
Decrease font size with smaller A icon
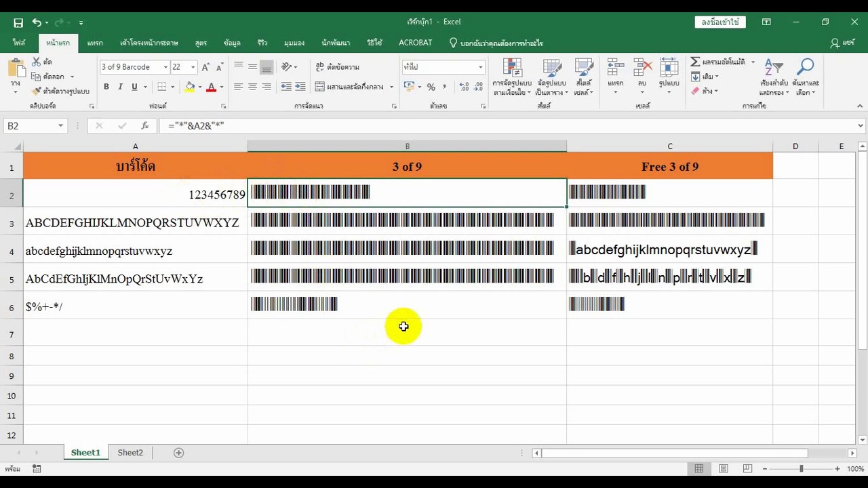[220, 67]
